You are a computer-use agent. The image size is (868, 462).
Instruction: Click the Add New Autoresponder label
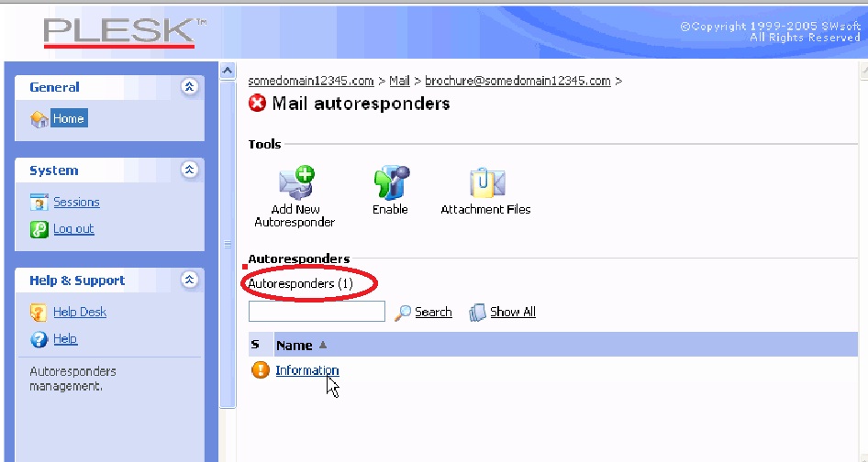tap(295, 215)
